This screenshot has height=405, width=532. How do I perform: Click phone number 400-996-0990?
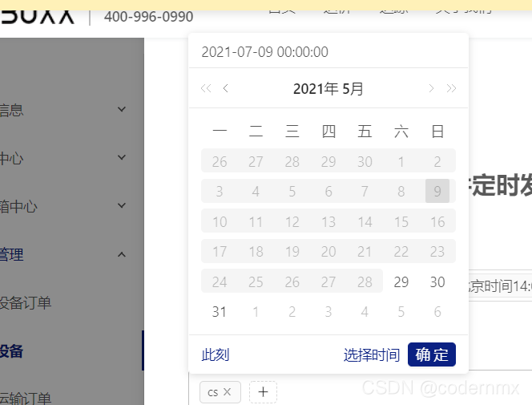pyautogui.click(x=148, y=16)
